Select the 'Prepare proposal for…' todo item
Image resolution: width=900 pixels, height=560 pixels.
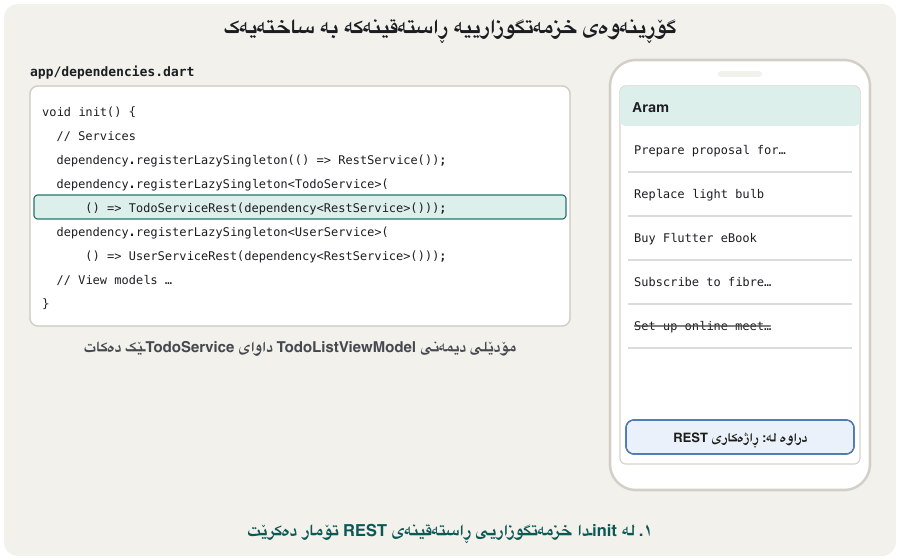(739, 150)
